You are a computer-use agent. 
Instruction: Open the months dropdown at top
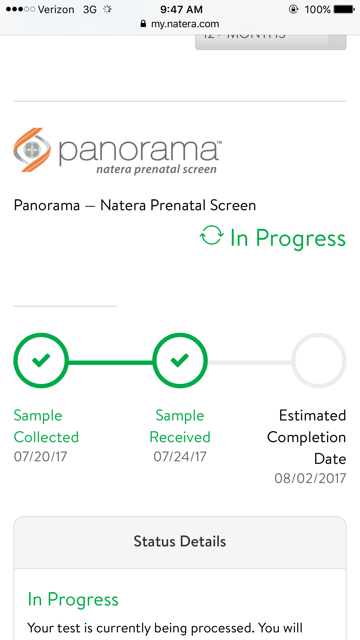[x=271, y=42]
